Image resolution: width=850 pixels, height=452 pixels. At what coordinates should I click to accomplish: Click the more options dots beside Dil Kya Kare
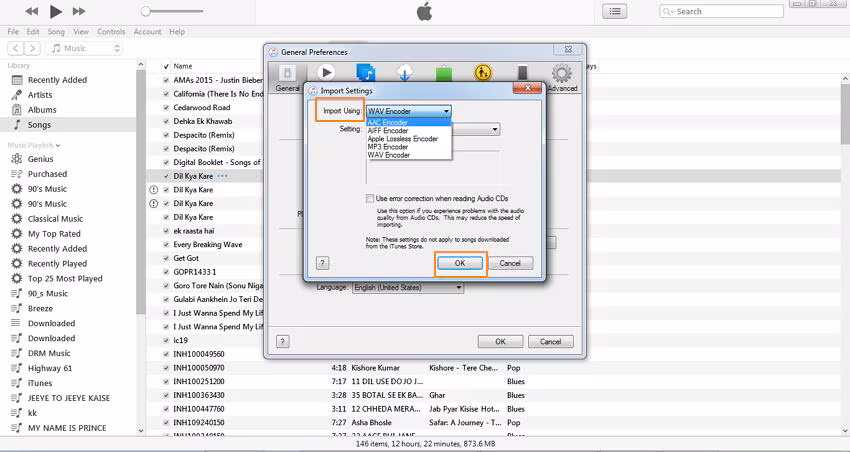[222, 176]
